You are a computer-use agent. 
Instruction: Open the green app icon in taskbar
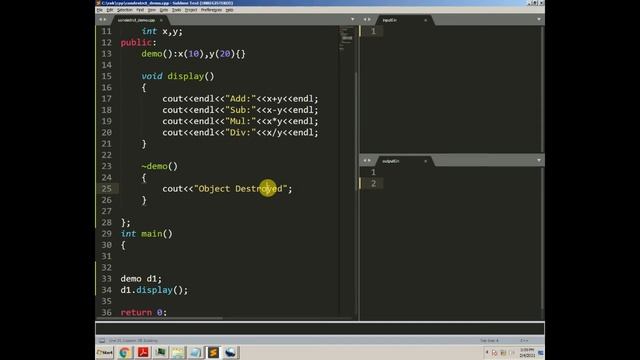click(160, 353)
